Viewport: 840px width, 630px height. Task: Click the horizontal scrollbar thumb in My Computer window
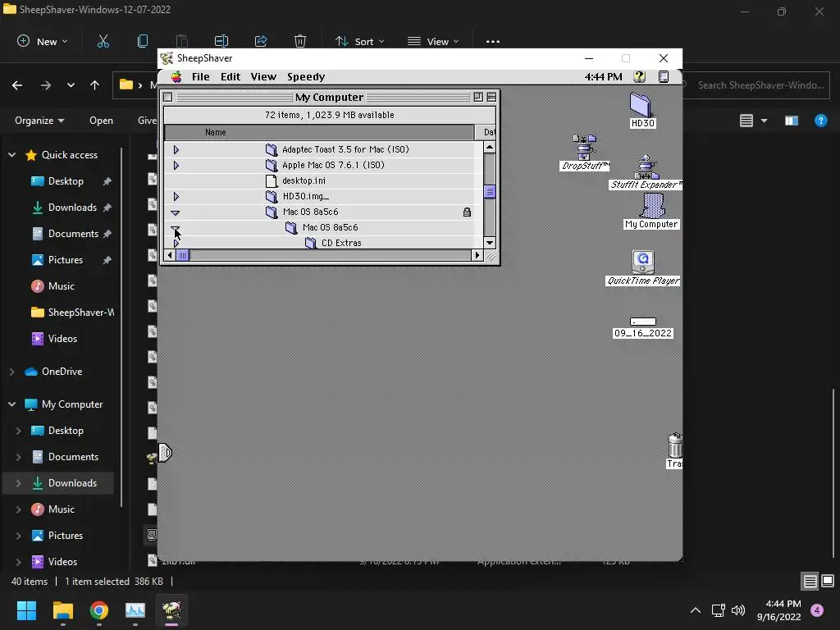click(x=182, y=256)
